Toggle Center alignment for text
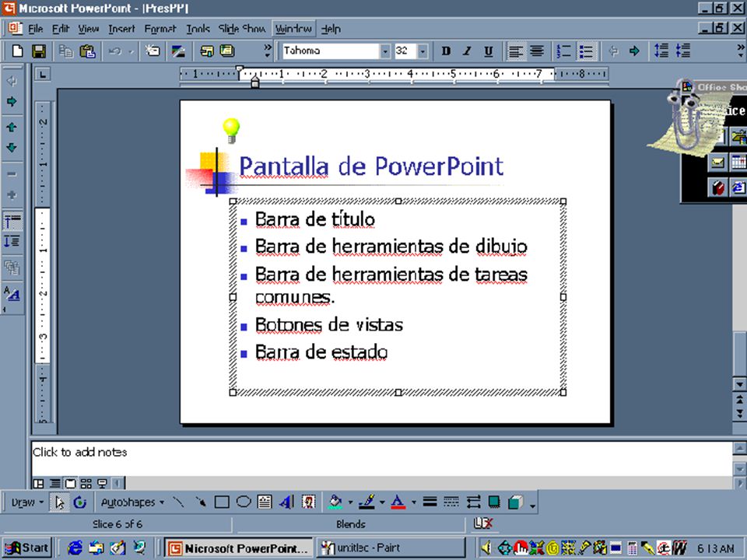This screenshot has width=747, height=560. pos(536,51)
